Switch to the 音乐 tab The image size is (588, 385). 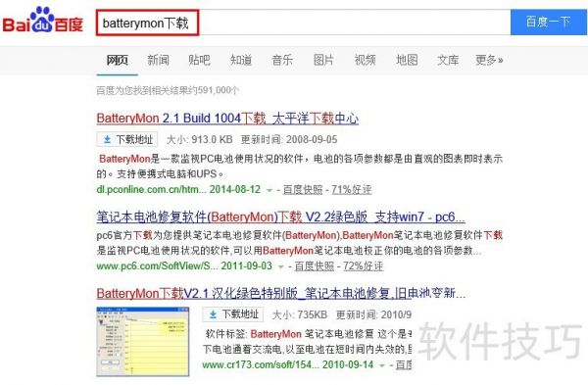pyautogui.click(x=282, y=60)
